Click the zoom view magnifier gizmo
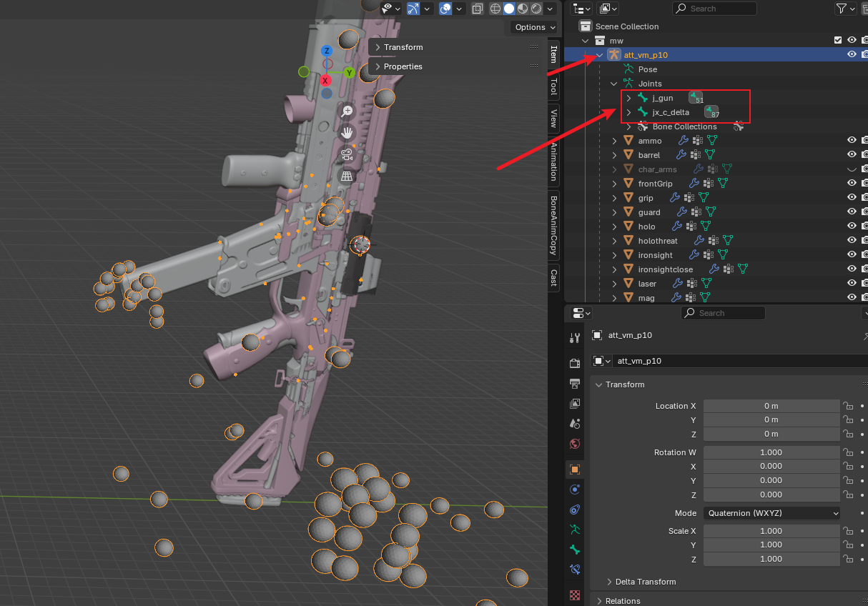 (x=347, y=111)
